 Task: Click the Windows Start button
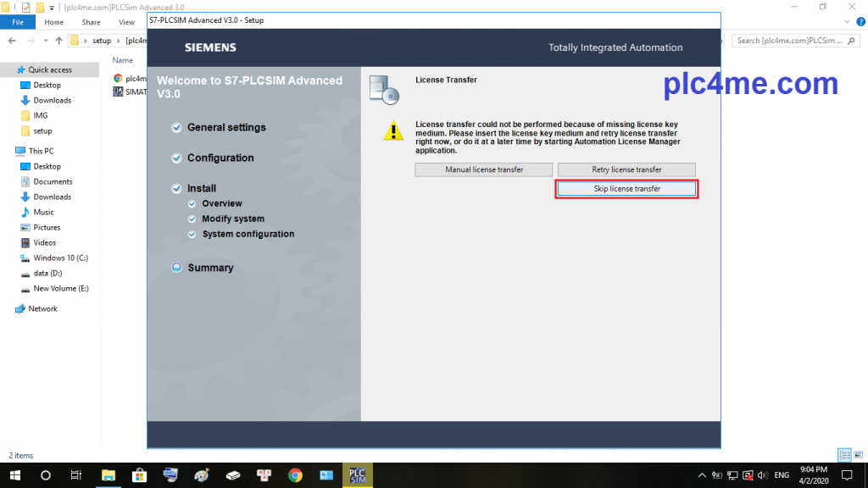[15, 475]
